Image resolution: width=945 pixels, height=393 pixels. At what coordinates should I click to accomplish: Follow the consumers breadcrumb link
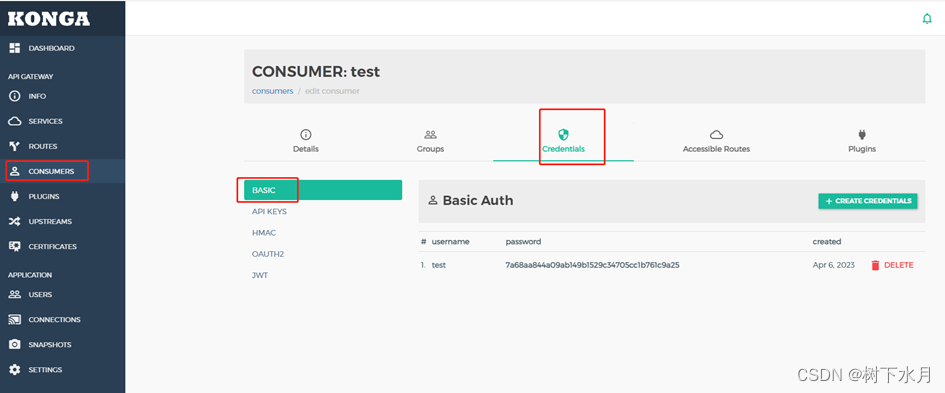click(272, 91)
